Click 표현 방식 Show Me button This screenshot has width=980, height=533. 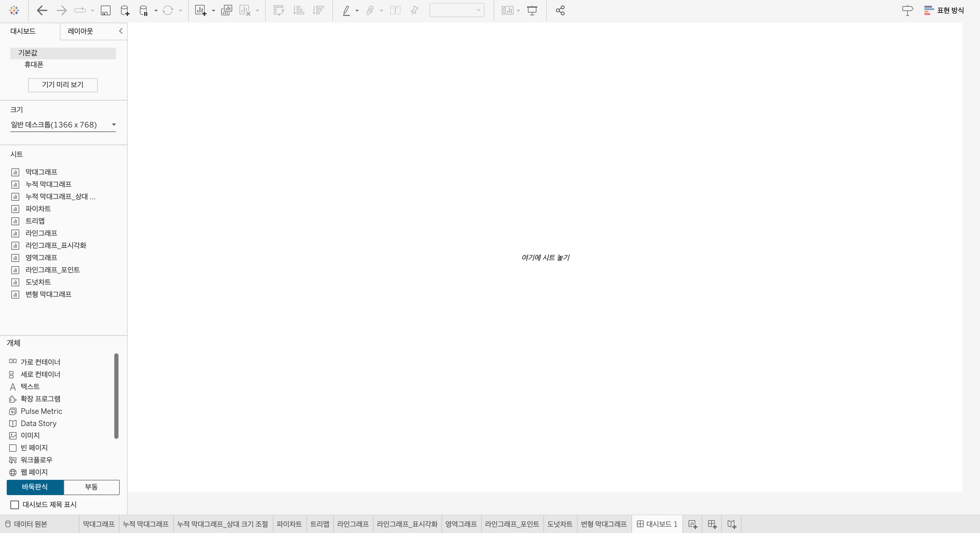(944, 10)
